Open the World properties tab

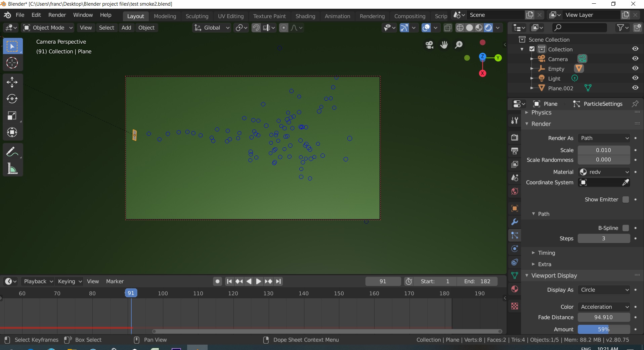click(515, 191)
